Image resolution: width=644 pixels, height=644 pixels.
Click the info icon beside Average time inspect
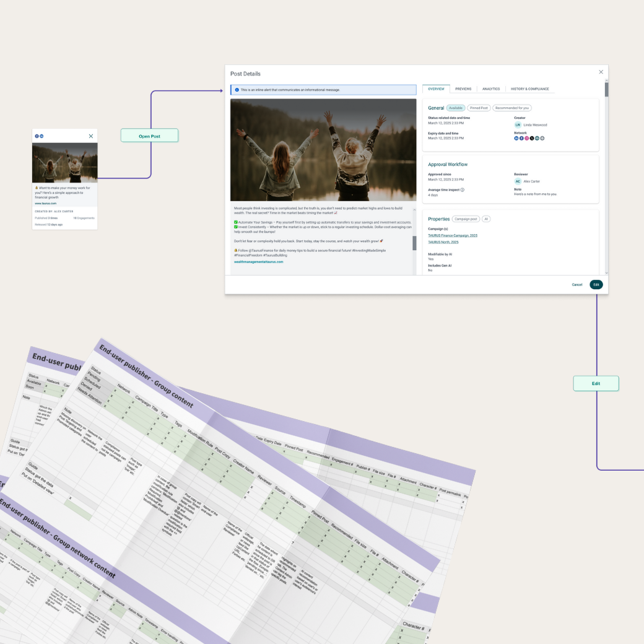point(463,190)
